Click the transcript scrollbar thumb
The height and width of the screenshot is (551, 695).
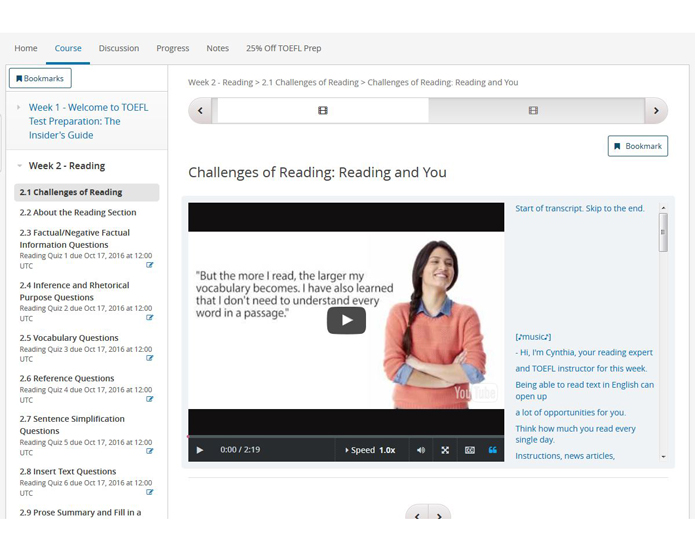[663, 232]
